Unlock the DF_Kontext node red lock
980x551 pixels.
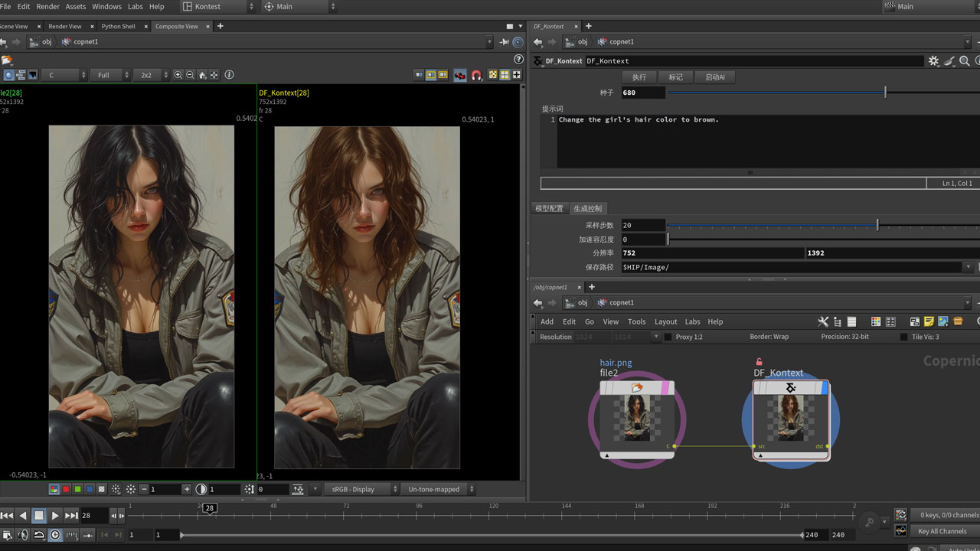759,362
